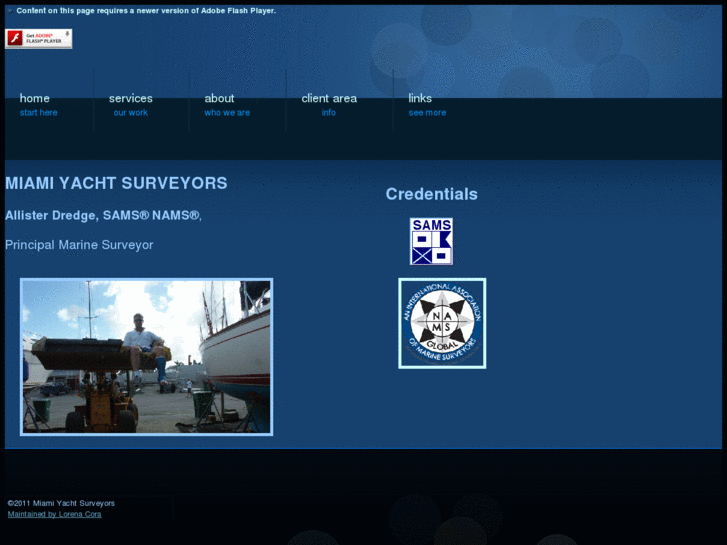Click the SAMS credentials logo
Viewport: 727px width, 545px height.
click(x=431, y=241)
